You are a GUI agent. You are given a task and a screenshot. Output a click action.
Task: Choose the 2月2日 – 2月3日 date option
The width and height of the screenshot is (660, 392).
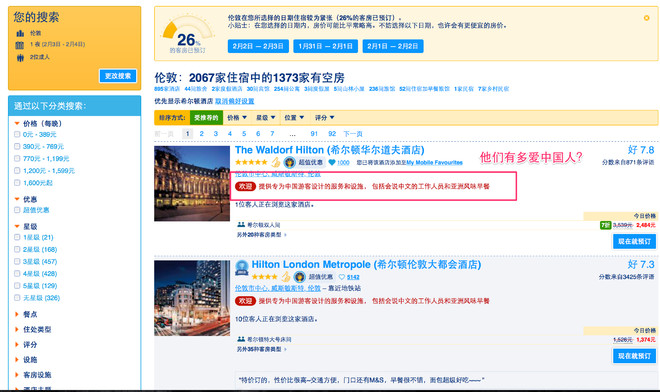click(258, 46)
